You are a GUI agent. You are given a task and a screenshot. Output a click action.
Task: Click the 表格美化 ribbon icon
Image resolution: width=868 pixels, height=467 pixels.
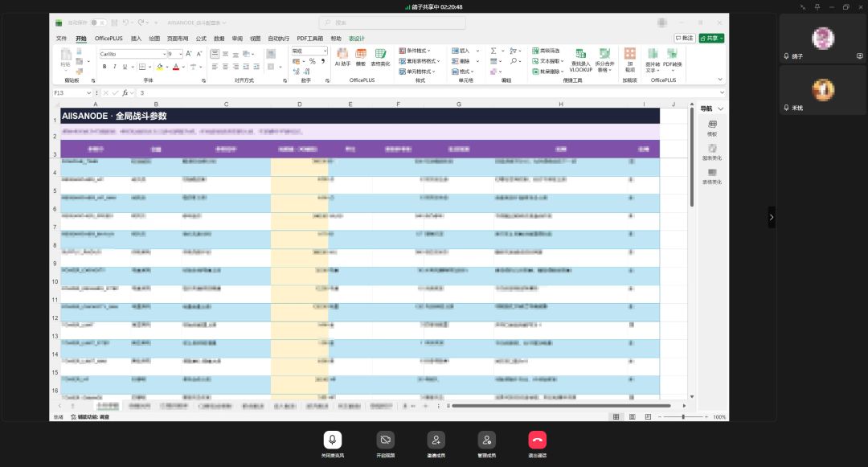point(380,57)
